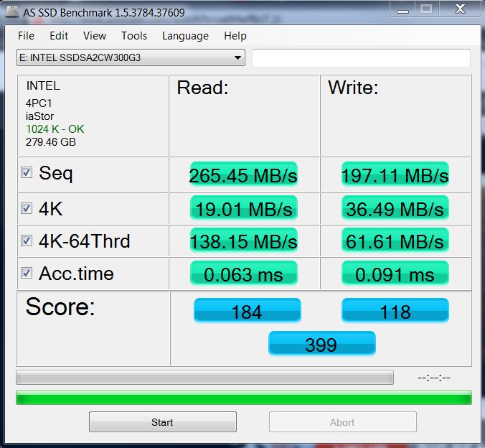
Task: Toggle the Acc.time test checkbox
Action: tap(27, 273)
